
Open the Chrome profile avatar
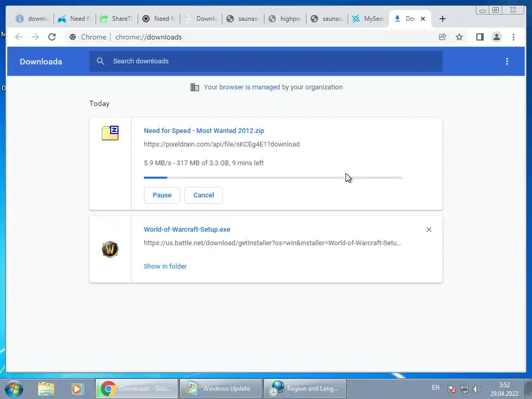[x=496, y=37]
